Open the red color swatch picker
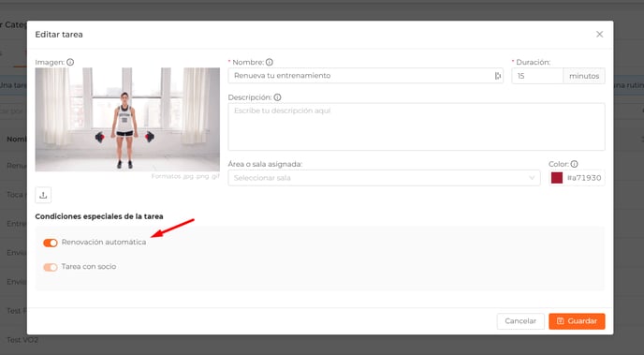The image size is (644, 355). tap(557, 178)
